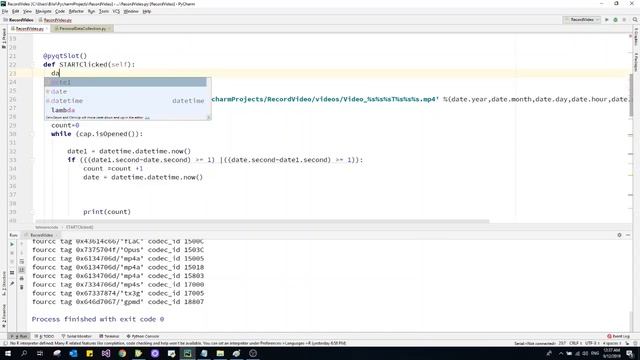
Task: Open the Python Console tab
Action: coord(143,336)
